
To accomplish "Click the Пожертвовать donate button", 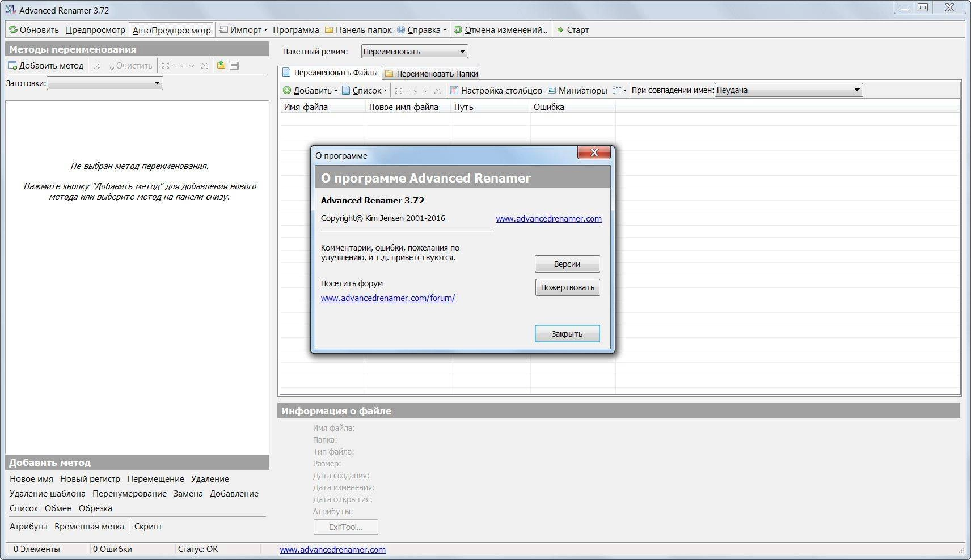I will pyautogui.click(x=567, y=287).
